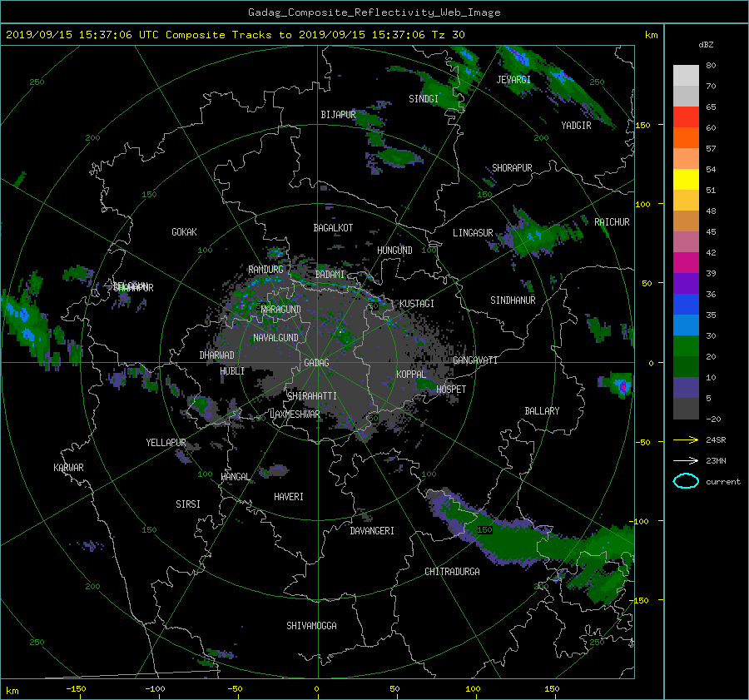Click the magenta storm cell east of Ballary
Image resolution: width=749 pixels, height=700 pixels.
[622, 385]
